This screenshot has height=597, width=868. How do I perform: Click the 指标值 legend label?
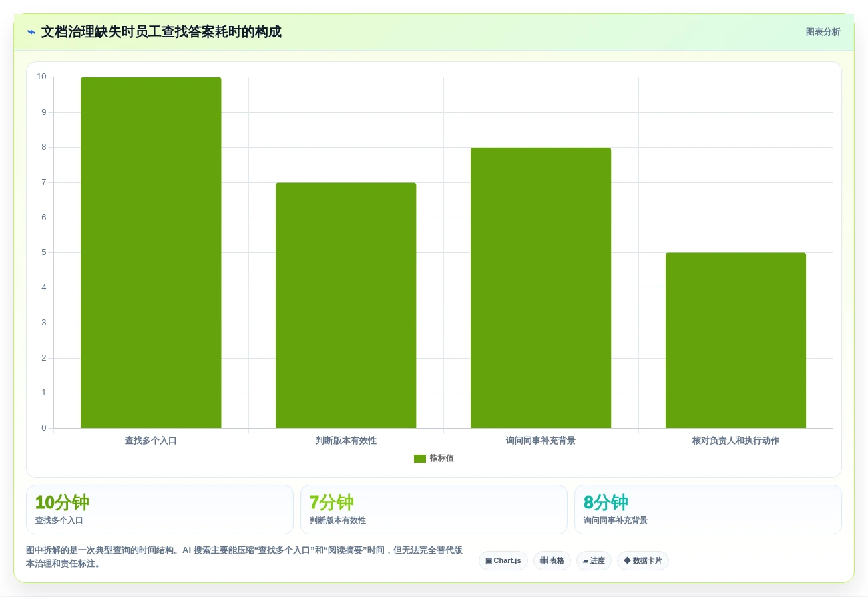442,458
